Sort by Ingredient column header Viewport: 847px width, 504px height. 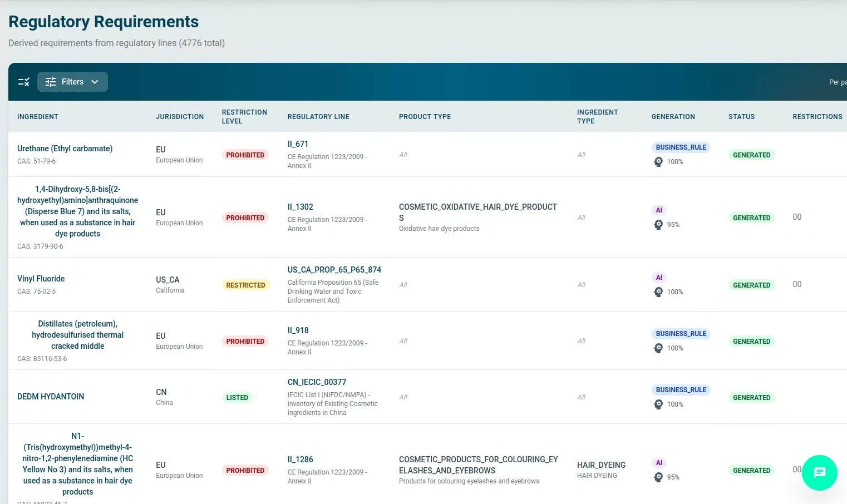(x=38, y=117)
